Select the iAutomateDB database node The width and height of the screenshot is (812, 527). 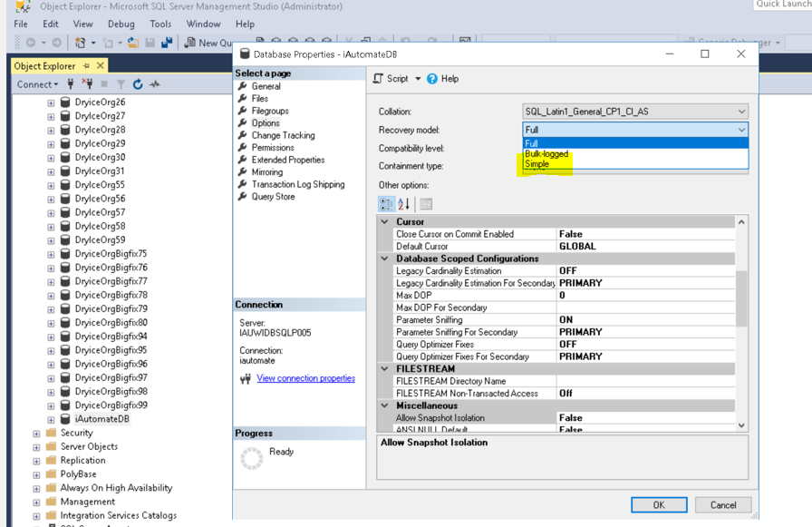(x=101, y=419)
